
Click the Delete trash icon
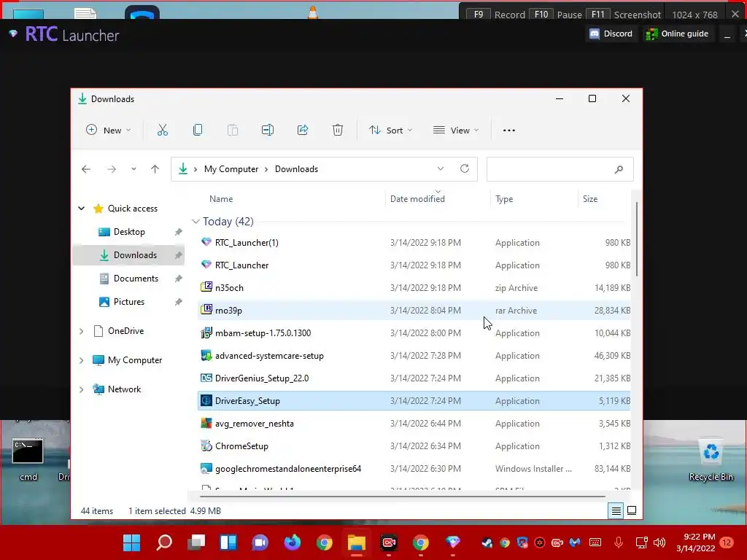(x=337, y=130)
